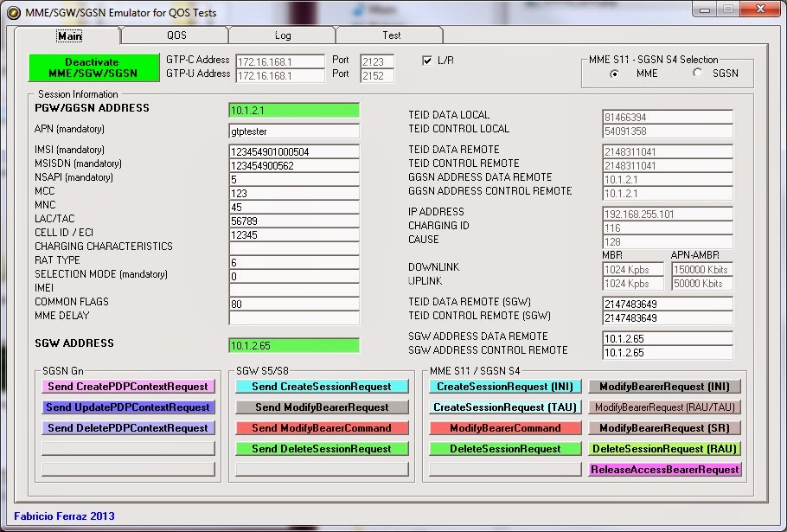
Task: Open the Log tab
Action: [x=282, y=35]
